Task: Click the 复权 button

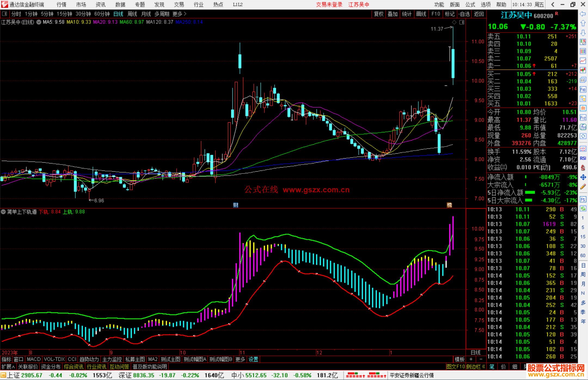Action: click(x=379, y=14)
